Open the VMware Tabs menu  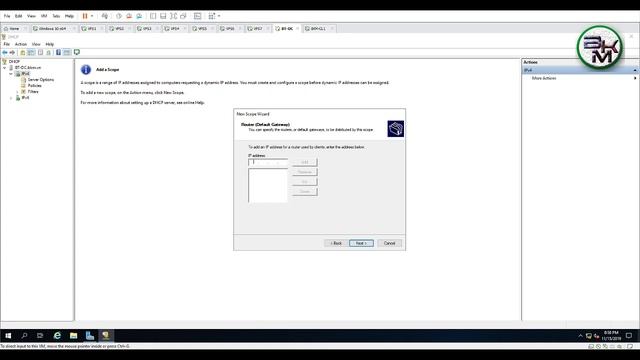(x=56, y=16)
